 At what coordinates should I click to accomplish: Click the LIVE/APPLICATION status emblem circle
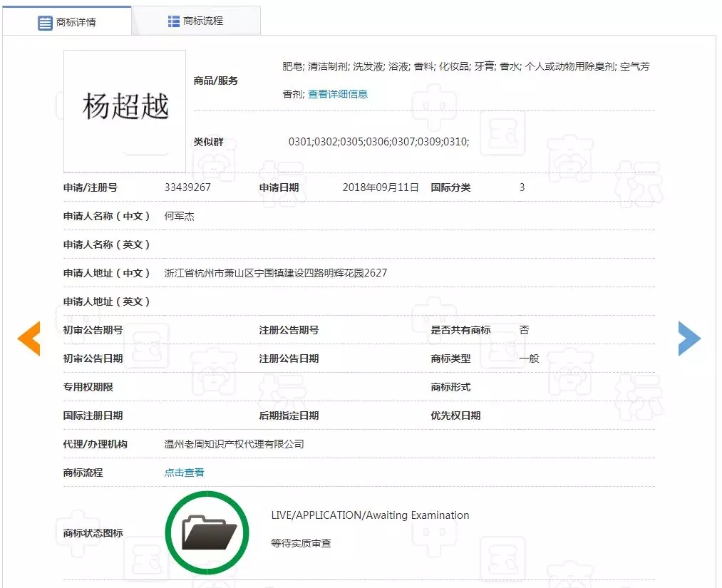[x=207, y=532]
